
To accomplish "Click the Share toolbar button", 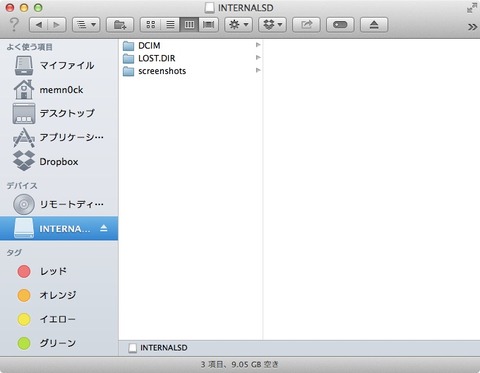I will pyautogui.click(x=306, y=25).
